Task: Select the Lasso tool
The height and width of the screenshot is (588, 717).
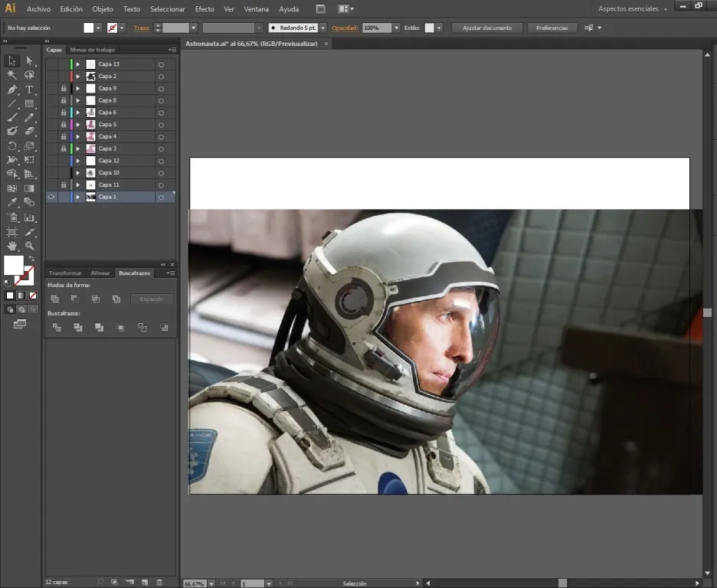Action: tap(29, 75)
